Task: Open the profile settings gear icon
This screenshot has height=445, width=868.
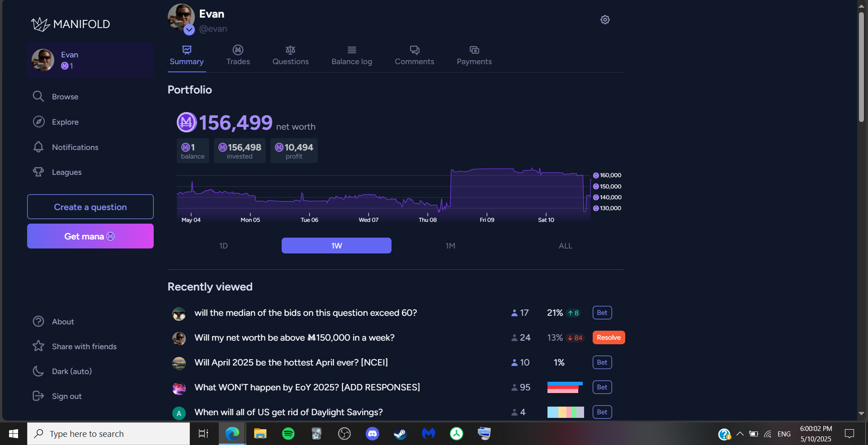Action: click(605, 20)
